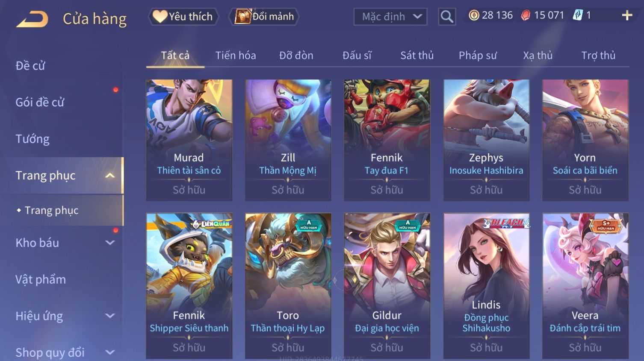Open Tướng in the sidebar
The image size is (644, 361).
coord(32,139)
